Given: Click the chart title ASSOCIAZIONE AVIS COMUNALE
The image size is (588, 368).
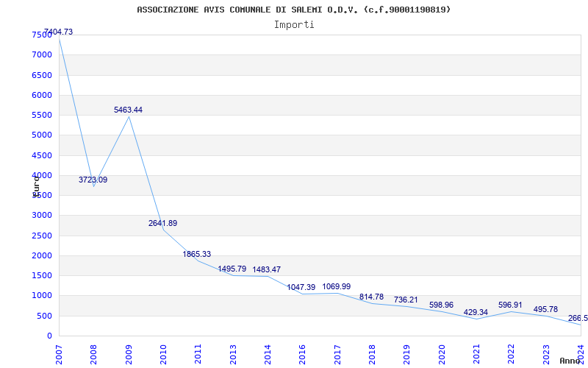Looking at the screenshot, I should point(294,10).
